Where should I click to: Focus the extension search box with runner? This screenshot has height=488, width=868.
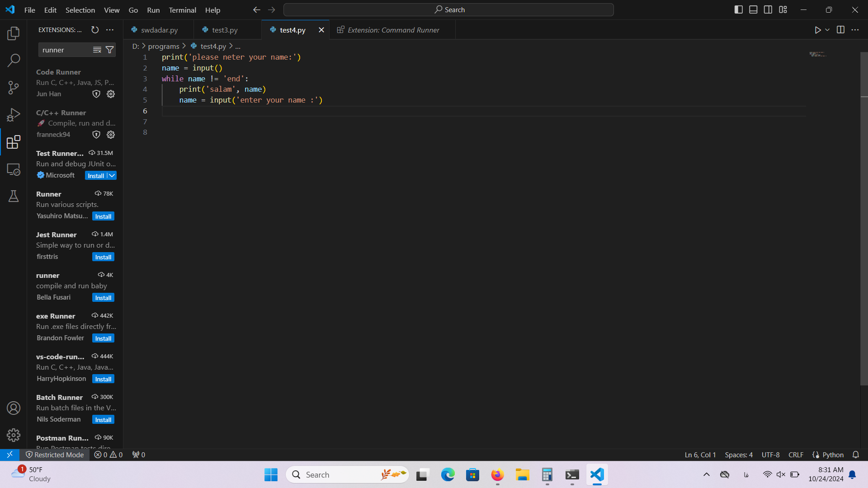coord(66,50)
